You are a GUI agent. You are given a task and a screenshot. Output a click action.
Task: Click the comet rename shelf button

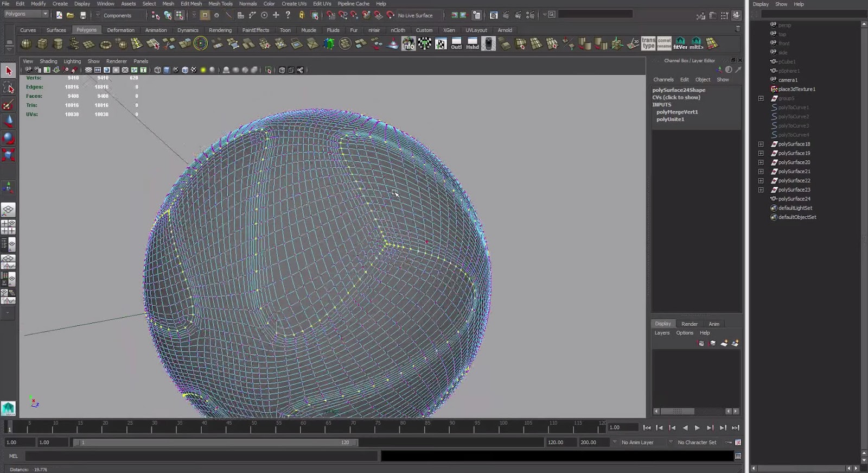pos(665,43)
